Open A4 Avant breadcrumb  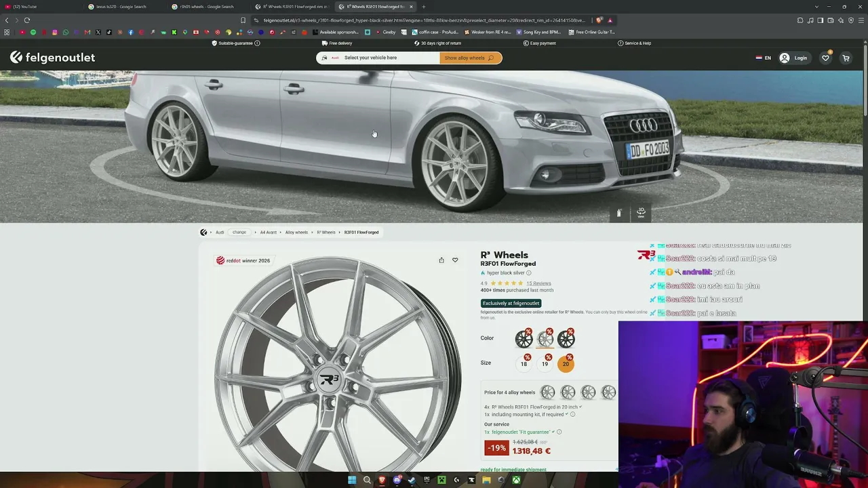click(269, 232)
